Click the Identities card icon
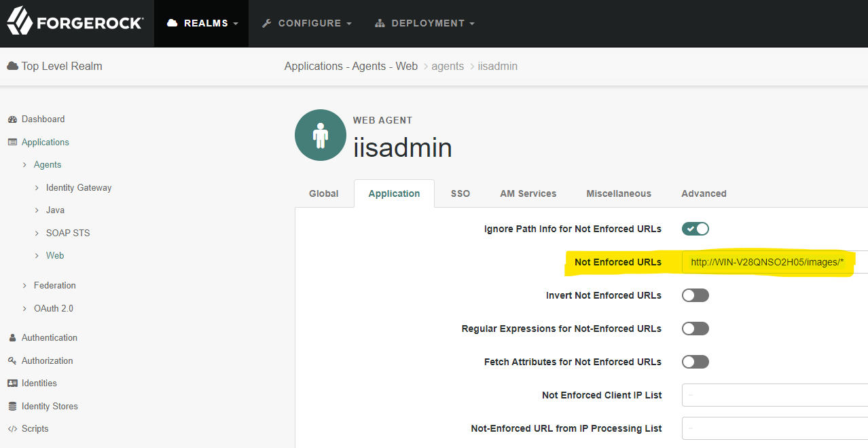The height and width of the screenshot is (448, 868). coord(12,384)
